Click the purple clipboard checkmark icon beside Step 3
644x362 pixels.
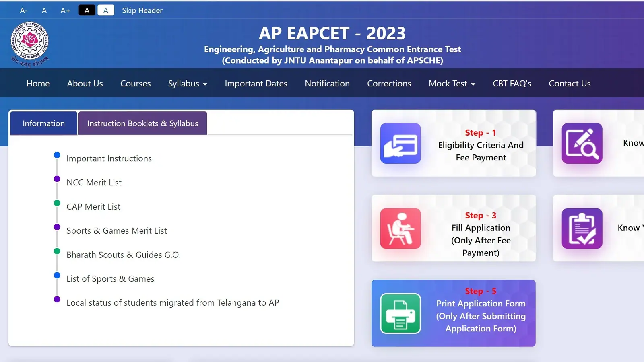tap(582, 228)
